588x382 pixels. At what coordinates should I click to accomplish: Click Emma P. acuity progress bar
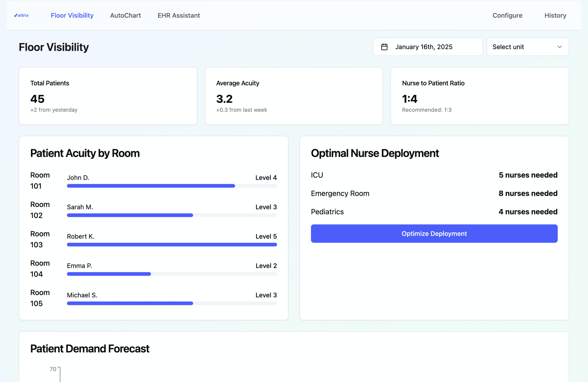172,274
